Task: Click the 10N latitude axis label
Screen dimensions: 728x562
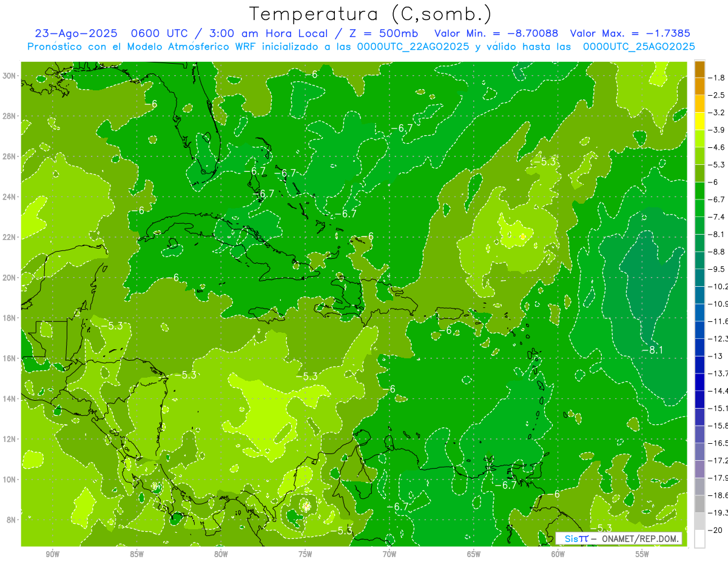Action: point(10,480)
